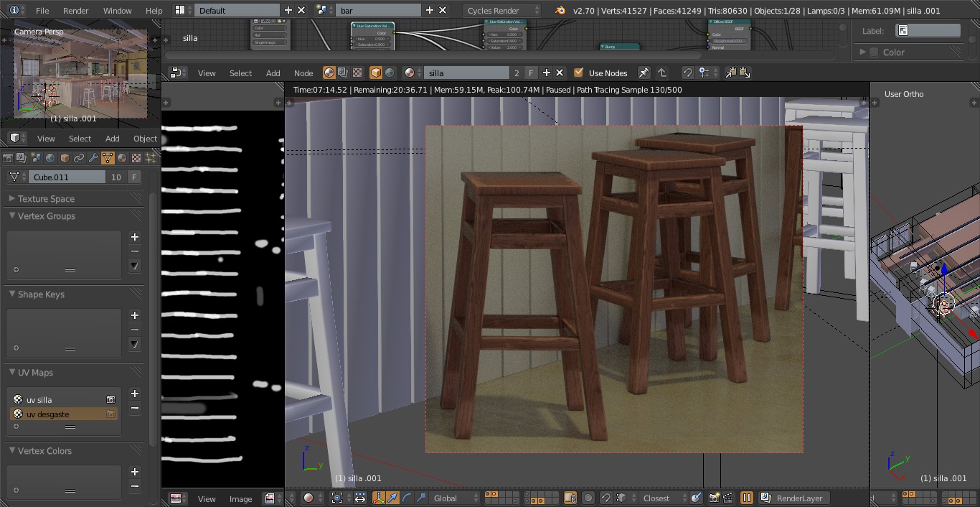Open the render engine dropdown Cycles Render
Screen dimensions: 980x507
point(501,10)
